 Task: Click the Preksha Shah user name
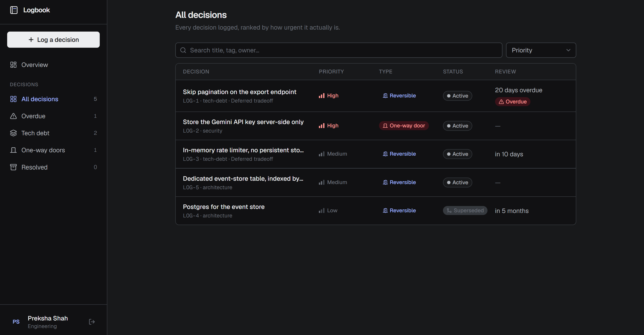click(48, 318)
